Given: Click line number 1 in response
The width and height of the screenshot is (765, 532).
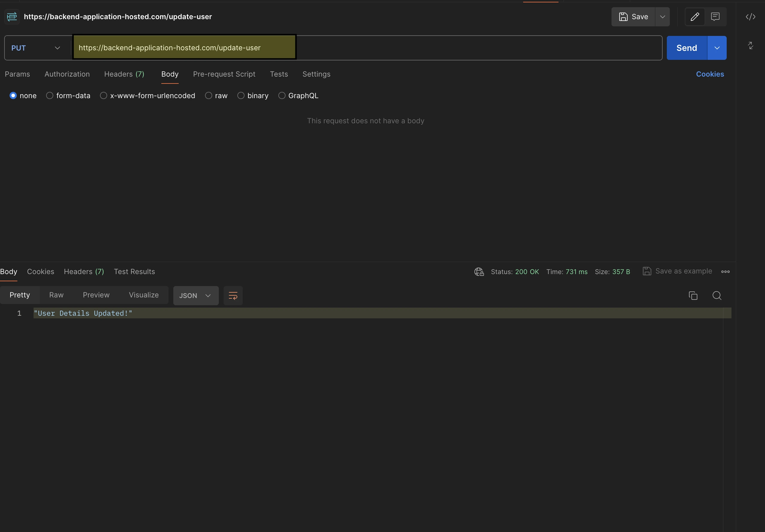Looking at the screenshot, I should pyautogui.click(x=19, y=314).
